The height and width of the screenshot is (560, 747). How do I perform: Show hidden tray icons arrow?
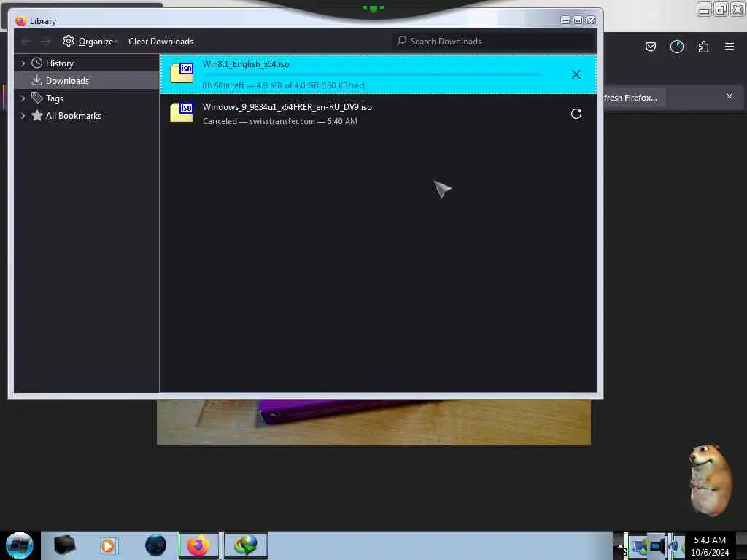click(x=620, y=545)
